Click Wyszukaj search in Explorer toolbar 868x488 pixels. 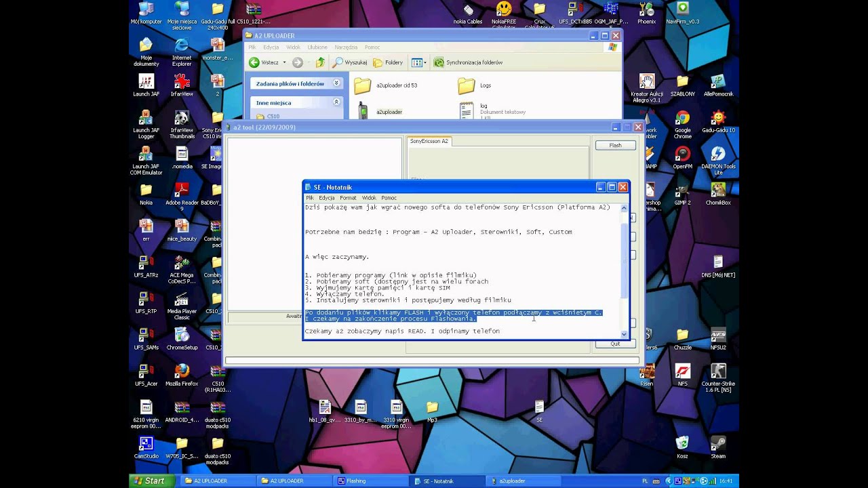coord(350,62)
